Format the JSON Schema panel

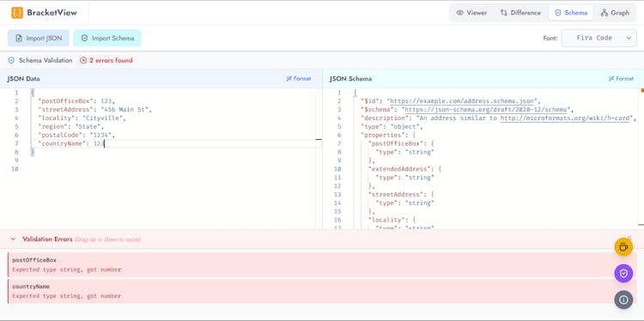[x=621, y=78]
